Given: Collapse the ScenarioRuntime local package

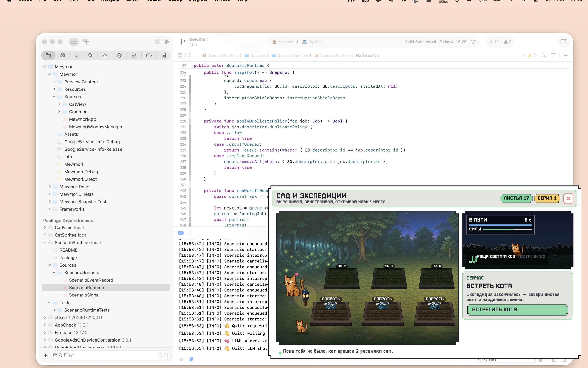Looking at the screenshot, I should pyautogui.click(x=45, y=243).
